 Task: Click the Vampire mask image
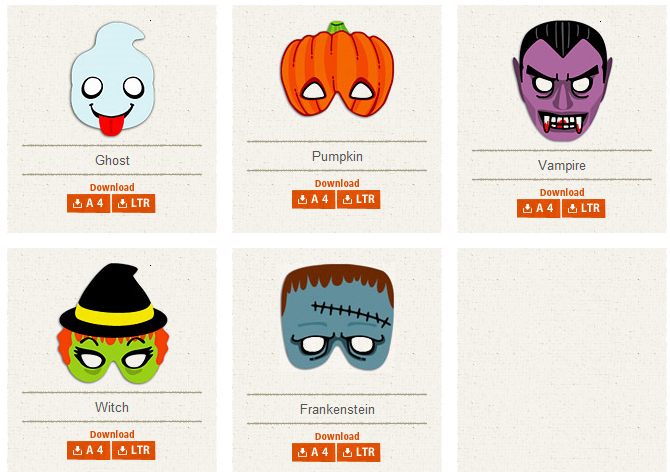click(x=562, y=81)
